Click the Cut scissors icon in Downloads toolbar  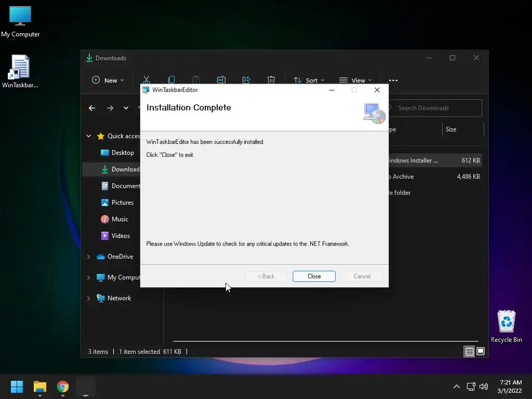point(146,80)
